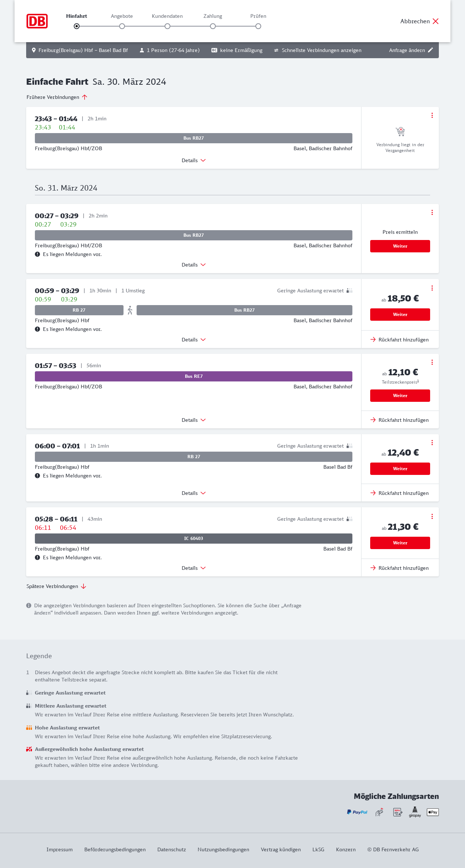Select the Zahlung step in progress bar
This screenshot has width=465, height=868.
(x=213, y=26)
